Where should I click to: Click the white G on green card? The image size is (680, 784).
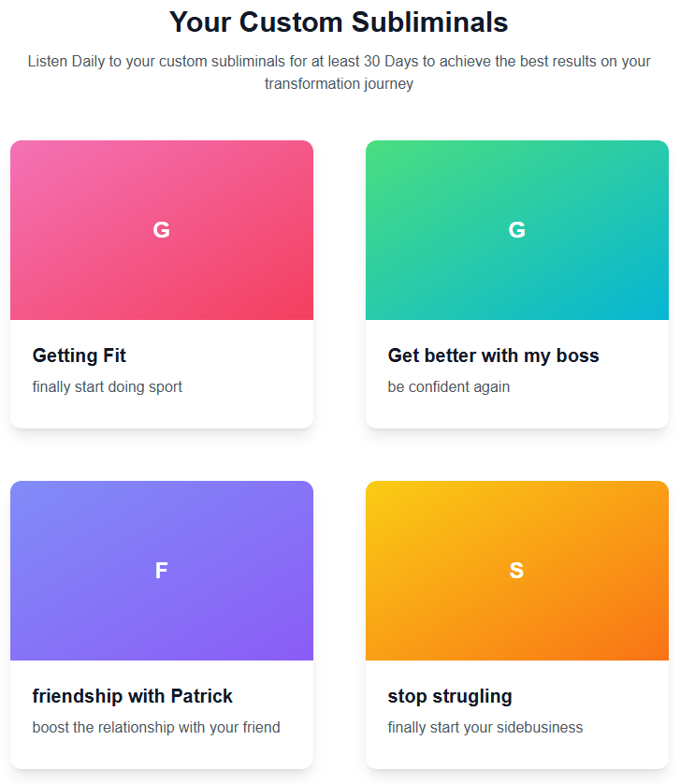click(516, 230)
